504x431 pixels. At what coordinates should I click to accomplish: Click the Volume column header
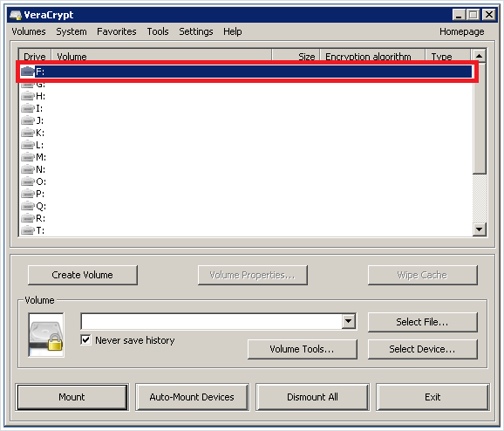[161, 55]
